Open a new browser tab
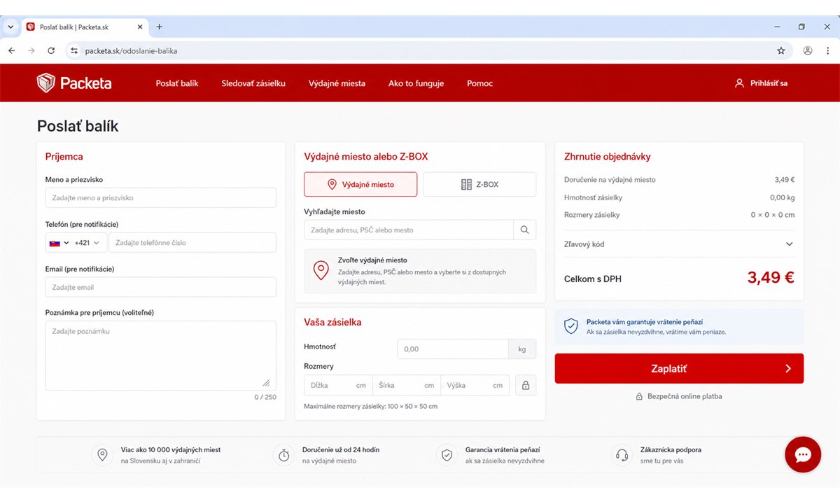Screen dimensions: 840x504 [159, 27]
